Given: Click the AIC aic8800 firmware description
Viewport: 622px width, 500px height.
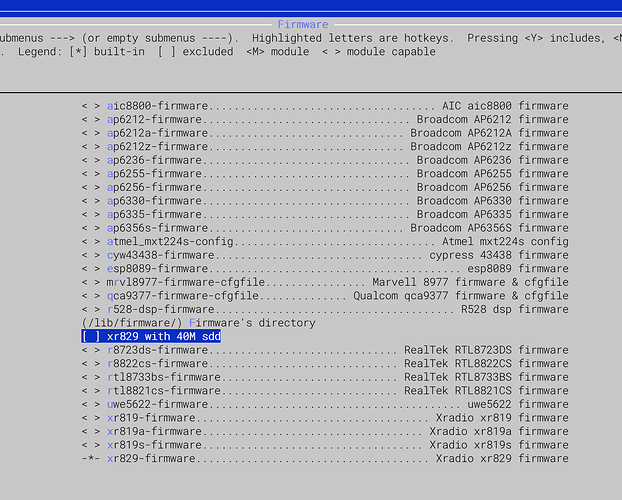Looking at the screenshot, I should click(x=505, y=106).
